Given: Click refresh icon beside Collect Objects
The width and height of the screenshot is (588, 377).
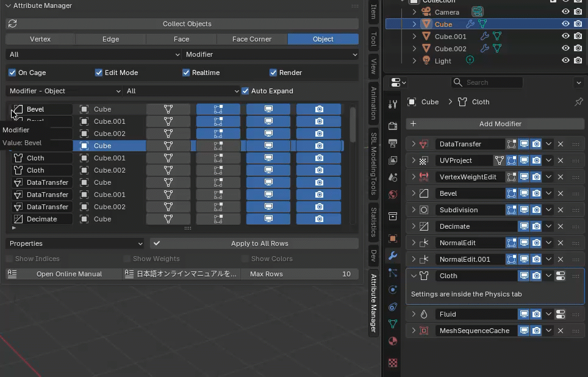Looking at the screenshot, I should (x=12, y=24).
